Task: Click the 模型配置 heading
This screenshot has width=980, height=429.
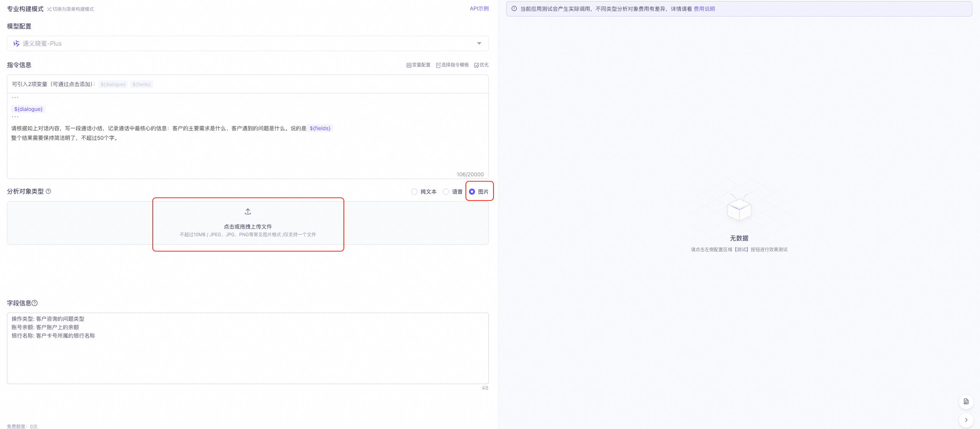Action: (x=19, y=26)
